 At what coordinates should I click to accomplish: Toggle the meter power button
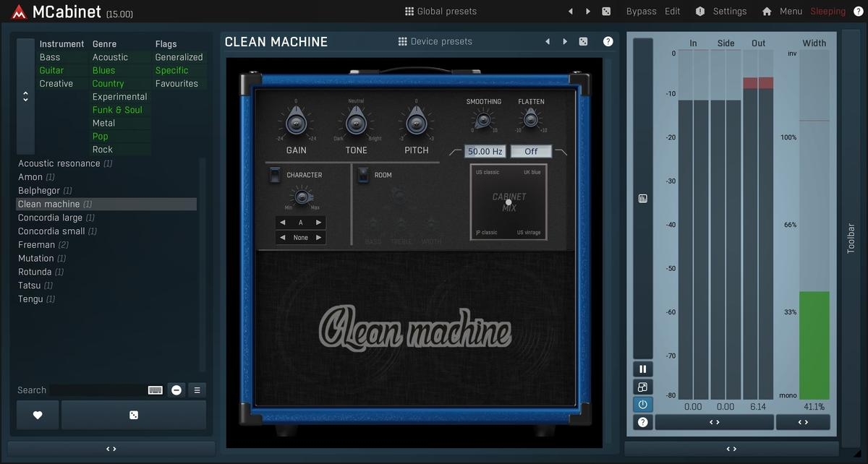pyautogui.click(x=642, y=404)
